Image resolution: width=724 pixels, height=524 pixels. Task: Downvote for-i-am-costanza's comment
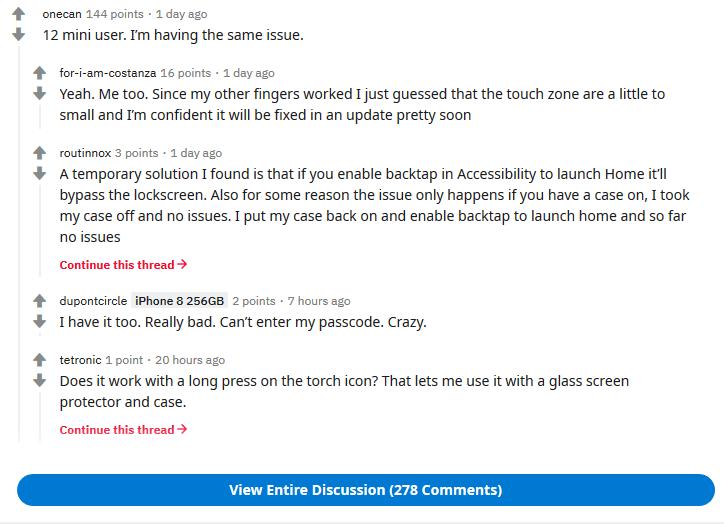pos(40,93)
